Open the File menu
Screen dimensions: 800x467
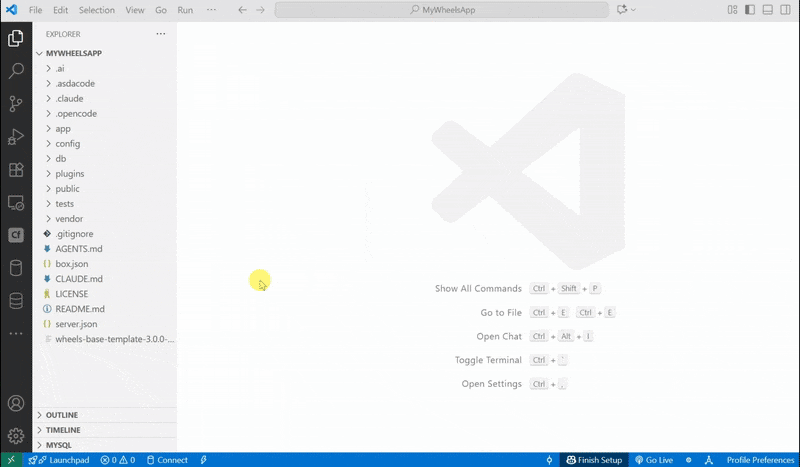[35, 10]
